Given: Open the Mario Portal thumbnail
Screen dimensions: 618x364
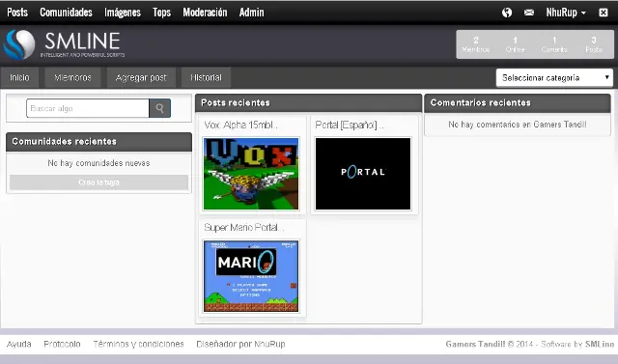Looking at the screenshot, I should (251, 276).
